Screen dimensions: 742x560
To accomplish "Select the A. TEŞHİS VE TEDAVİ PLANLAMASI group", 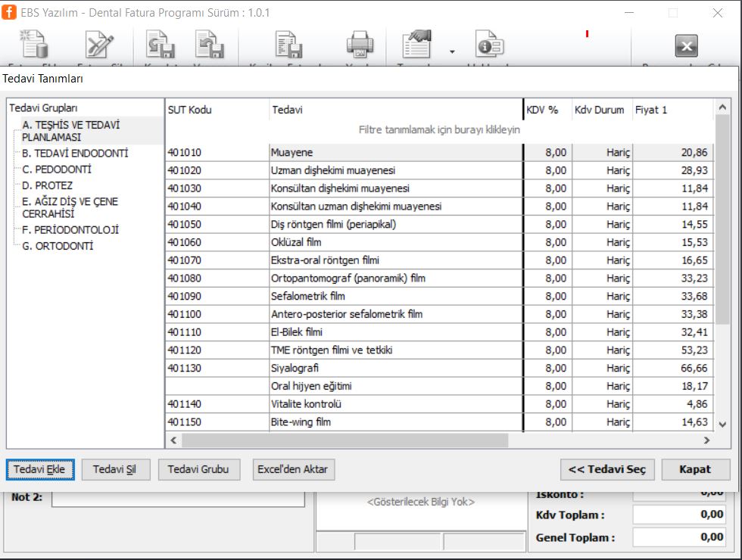I will 71,131.
